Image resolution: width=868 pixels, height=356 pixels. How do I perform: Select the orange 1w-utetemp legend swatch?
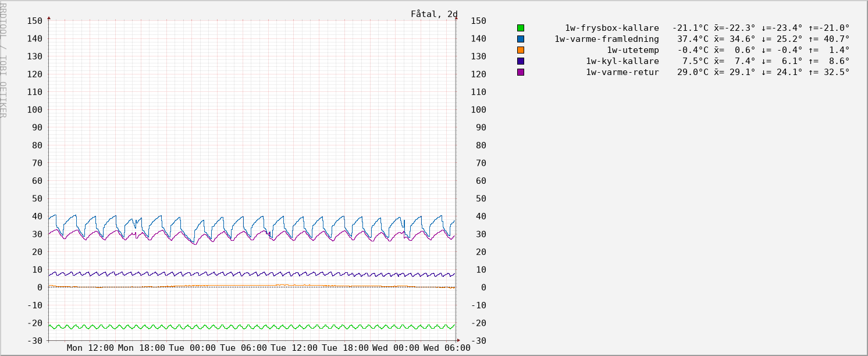(521, 50)
